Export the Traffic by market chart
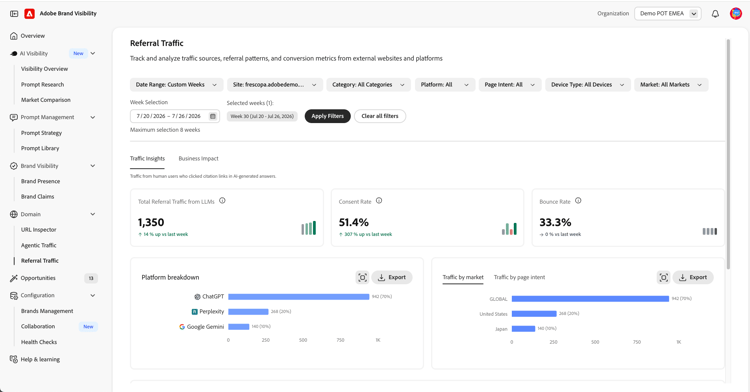 coord(693,277)
